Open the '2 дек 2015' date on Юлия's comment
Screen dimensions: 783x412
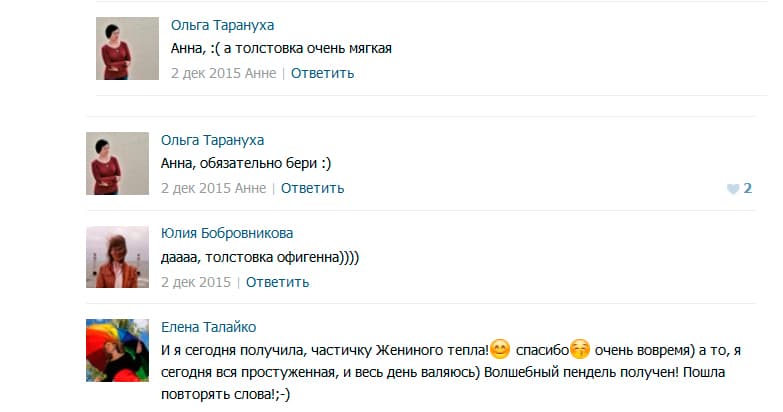(195, 282)
